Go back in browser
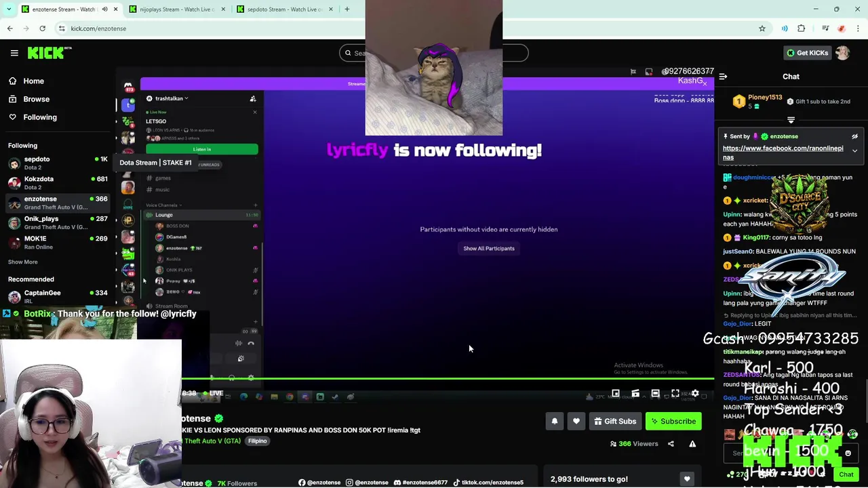This screenshot has height=488, width=868. pos(9,28)
